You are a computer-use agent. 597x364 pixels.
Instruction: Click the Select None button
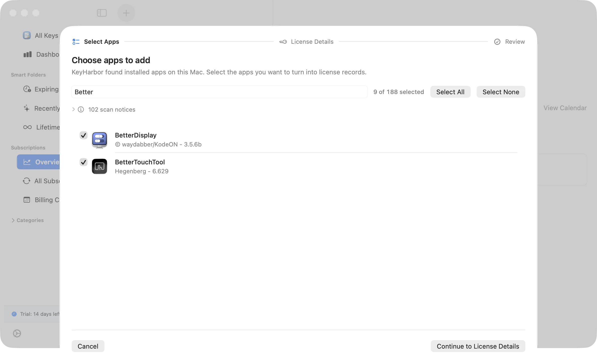coord(501,92)
